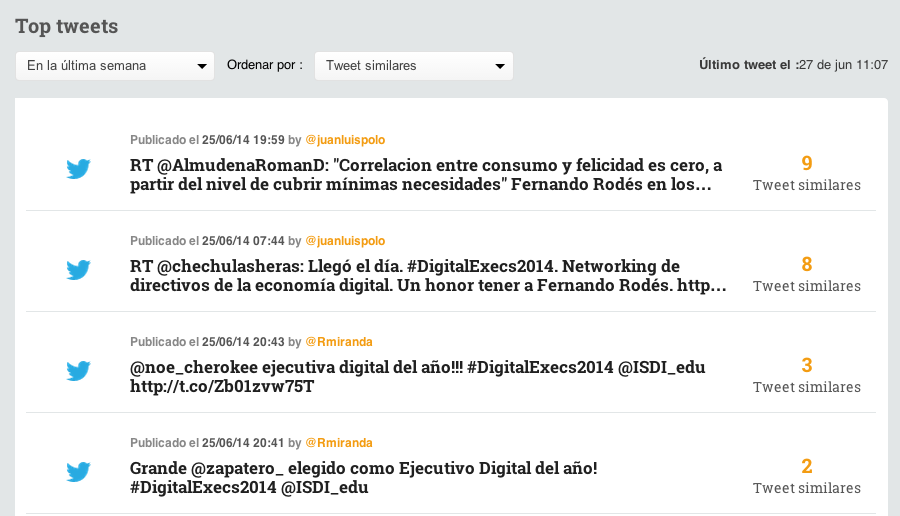
Task: Click 'Publicado el 25/06/14 07:44' timestamp
Action: click(x=207, y=241)
